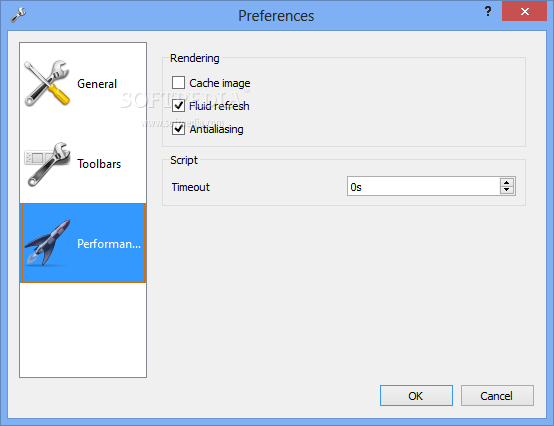This screenshot has height=426, width=554.
Task: Open the General preferences crossed-tools icon
Action: coord(47,83)
